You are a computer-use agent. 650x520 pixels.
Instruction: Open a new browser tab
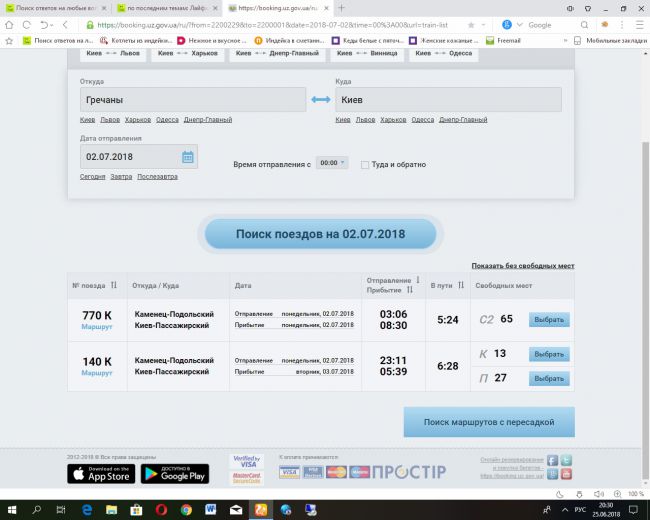point(341,7)
